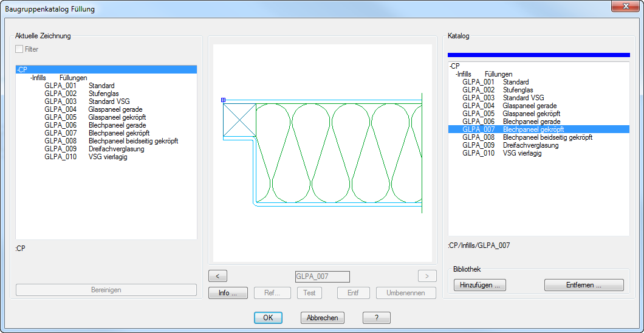Viewport: 644px width, 333px height.
Task: Click the GLPA_007 name text field
Action: point(322,276)
